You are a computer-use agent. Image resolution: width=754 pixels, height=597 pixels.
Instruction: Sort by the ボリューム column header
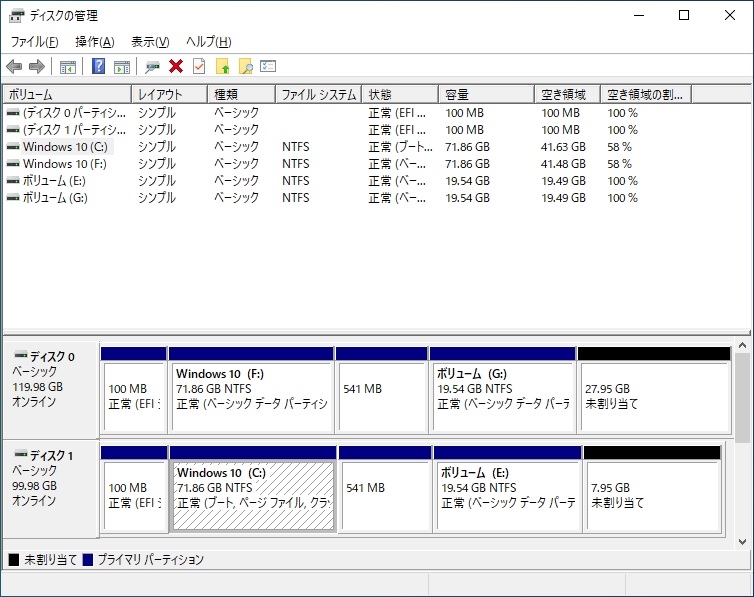(x=67, y=94)
